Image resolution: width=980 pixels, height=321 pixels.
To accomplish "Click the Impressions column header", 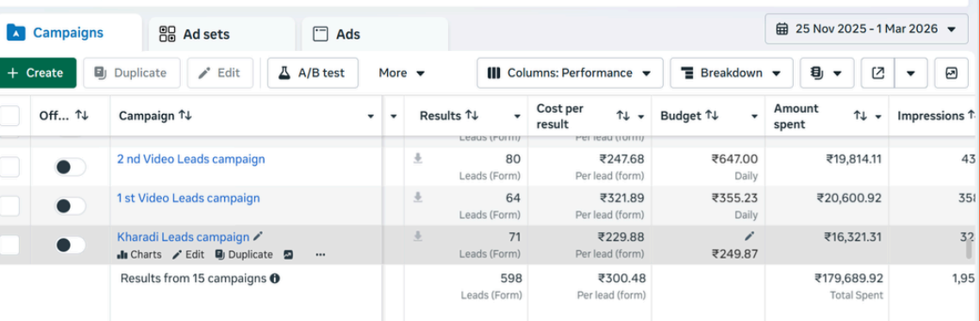I will 931,116.
